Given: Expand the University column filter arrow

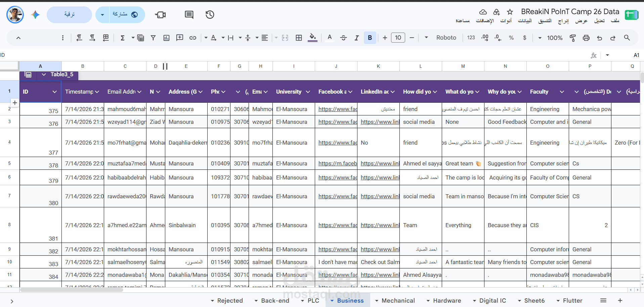Looking at the screenshot, I should click(x=308, y=92).
